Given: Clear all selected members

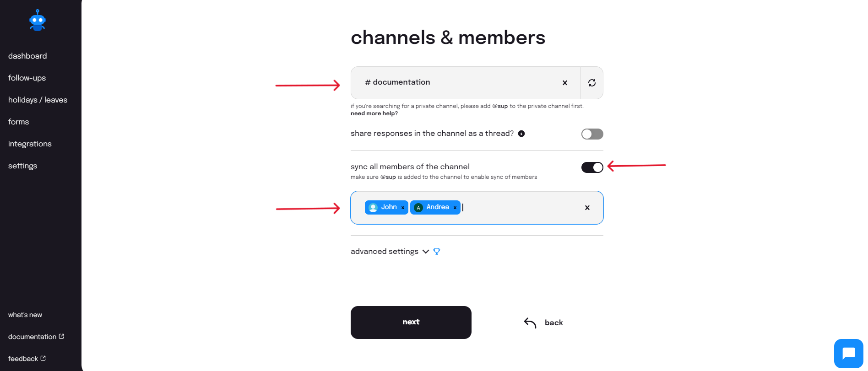Looking at the screenshot, I should (x=587, y=208).
